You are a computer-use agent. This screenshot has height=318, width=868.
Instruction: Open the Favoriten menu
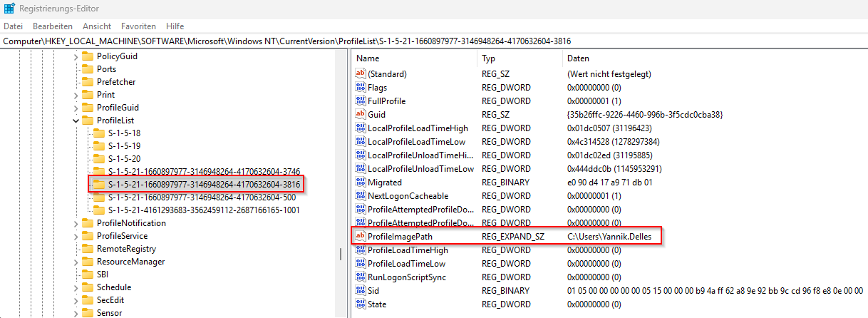(x=138, y=26)
